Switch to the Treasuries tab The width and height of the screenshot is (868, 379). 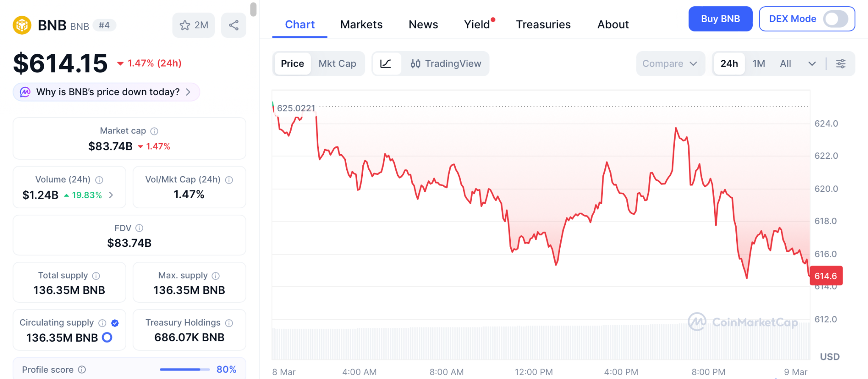(x=543, y=25)
